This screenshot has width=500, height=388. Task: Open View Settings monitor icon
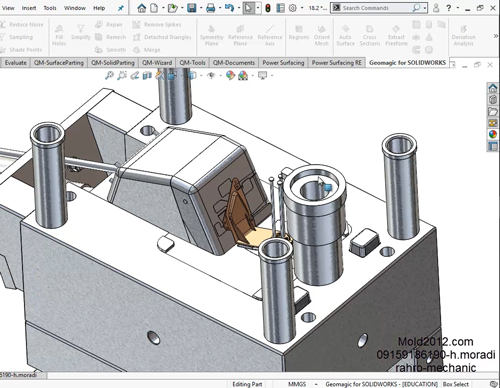point(263,76)
